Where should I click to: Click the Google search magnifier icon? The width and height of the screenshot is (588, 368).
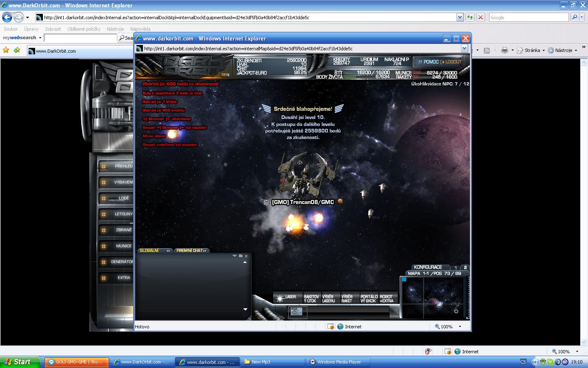(575, 17)
